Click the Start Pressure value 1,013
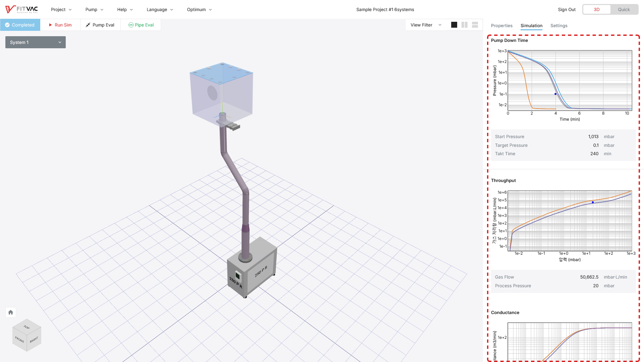The width and height of the screenshot is (644, 362). (x=593, y=136)
